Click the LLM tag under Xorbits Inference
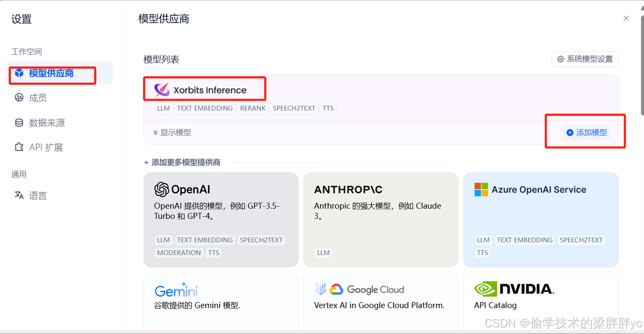This screenshot has width=644, height=334. pos(163,108)
